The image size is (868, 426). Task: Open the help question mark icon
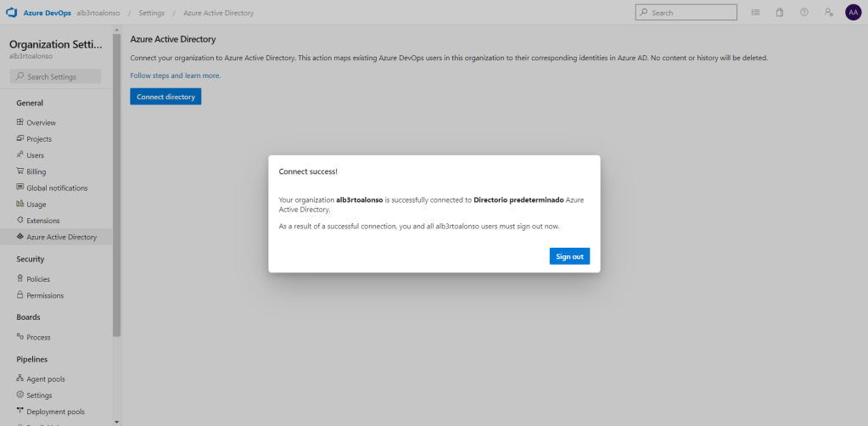click(x=804, y=13)
